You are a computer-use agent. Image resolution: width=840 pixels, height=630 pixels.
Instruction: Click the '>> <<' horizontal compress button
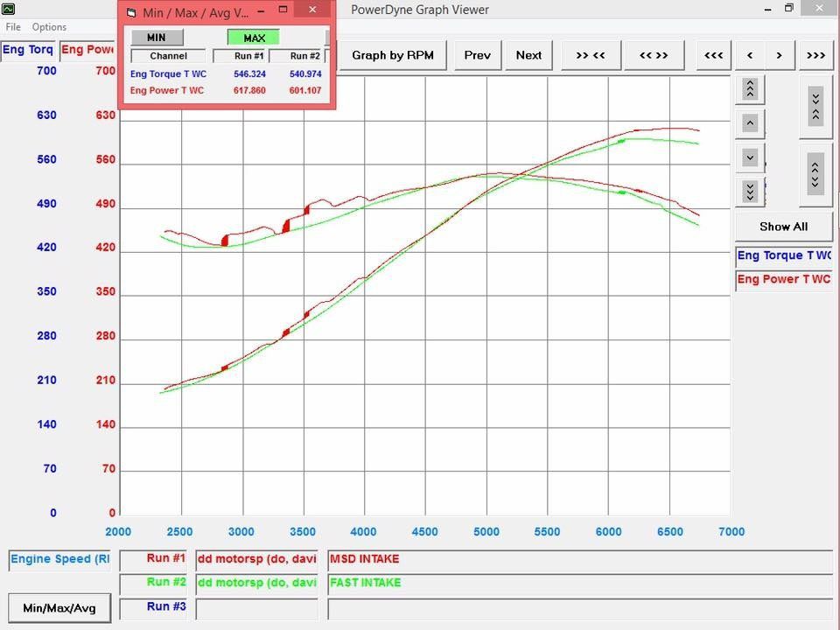pos(590,55)
